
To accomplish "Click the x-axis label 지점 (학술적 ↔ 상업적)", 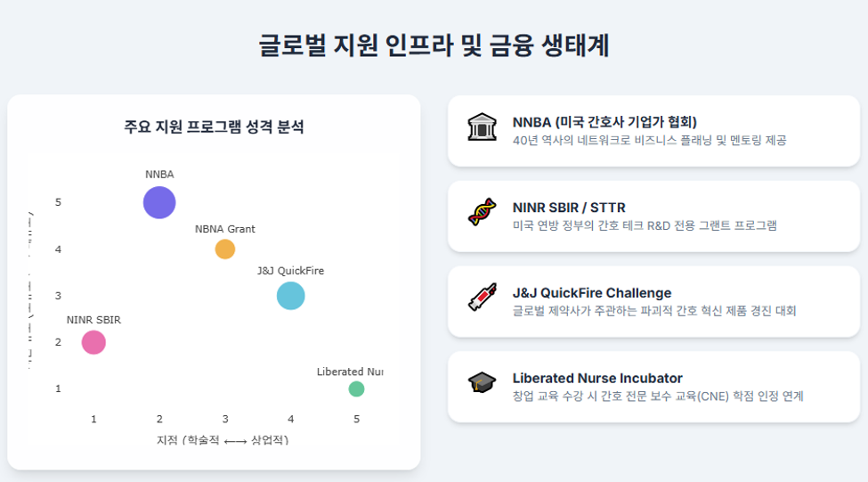I will (223, 440).
